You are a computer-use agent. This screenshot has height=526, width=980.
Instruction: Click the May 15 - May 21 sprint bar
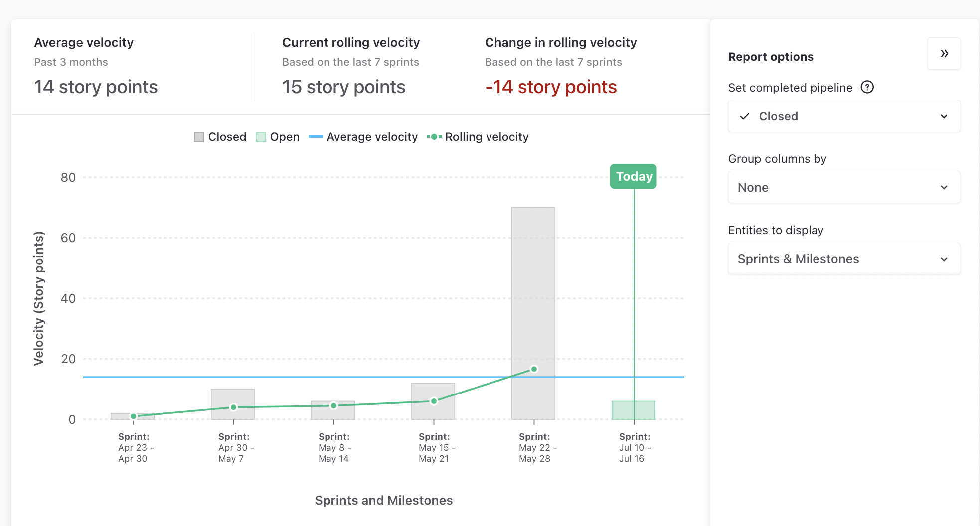click(x=433, y=401)
